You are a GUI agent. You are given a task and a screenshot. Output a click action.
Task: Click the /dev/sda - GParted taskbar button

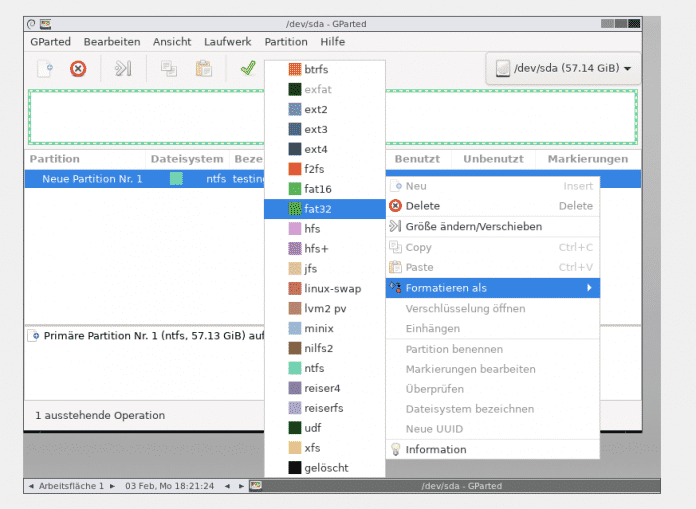click(x=452, y=486)
